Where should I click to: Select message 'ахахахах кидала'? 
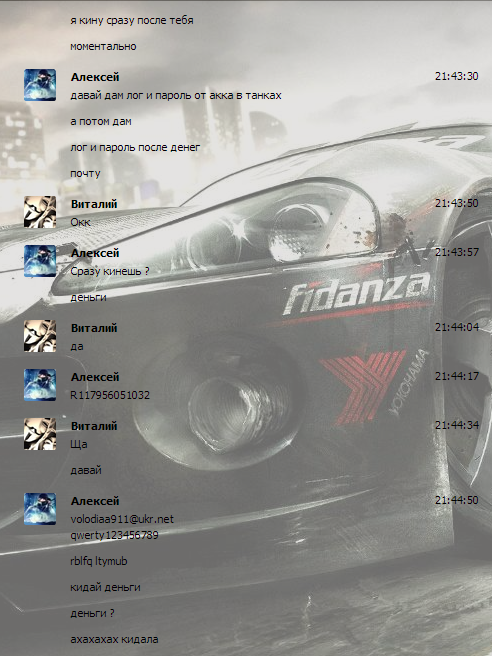click(114, 639)
